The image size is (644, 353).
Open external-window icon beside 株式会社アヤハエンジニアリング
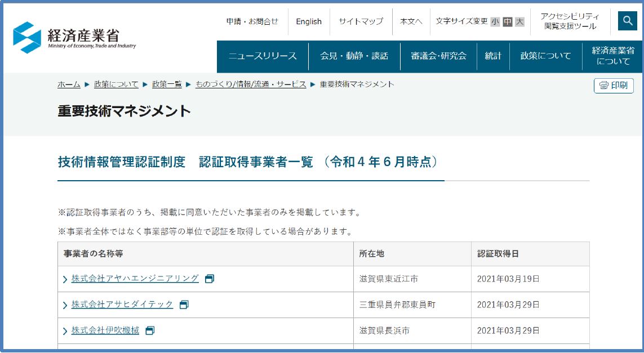click(x=210, y=279)
